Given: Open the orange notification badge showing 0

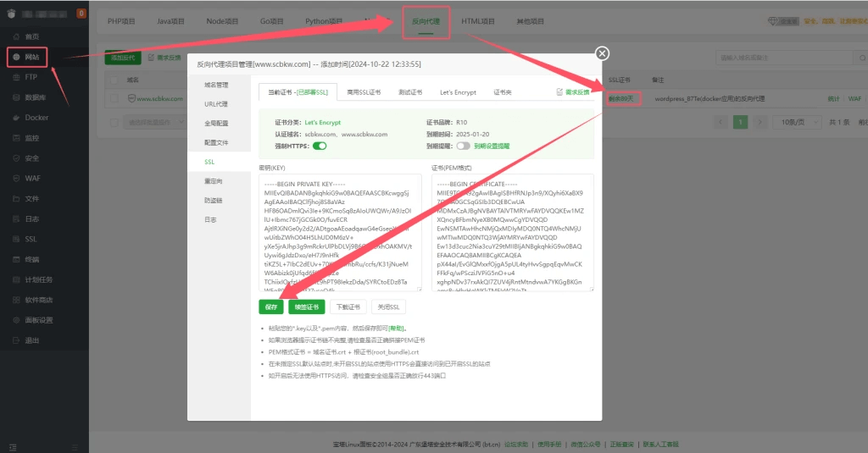Looking at the screenshot, I should pos(81,14).
